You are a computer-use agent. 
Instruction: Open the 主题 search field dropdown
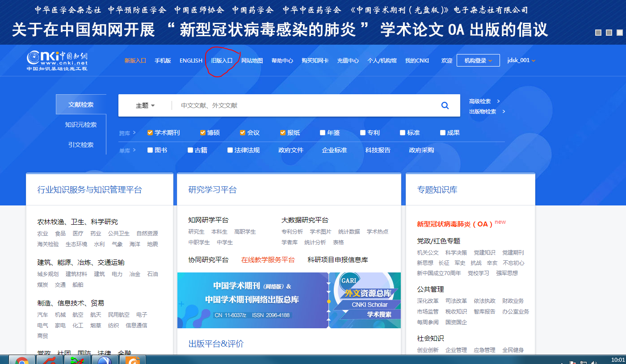(145, 105)
